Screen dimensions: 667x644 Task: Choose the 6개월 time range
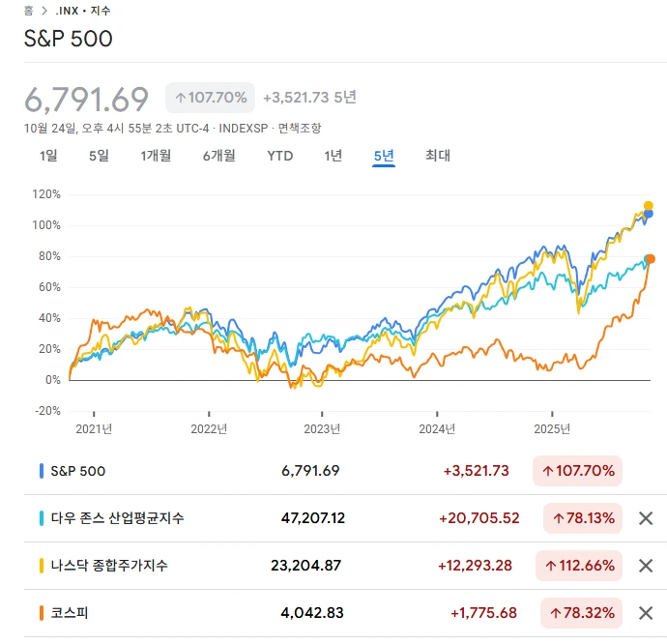[x=218, y=156]
